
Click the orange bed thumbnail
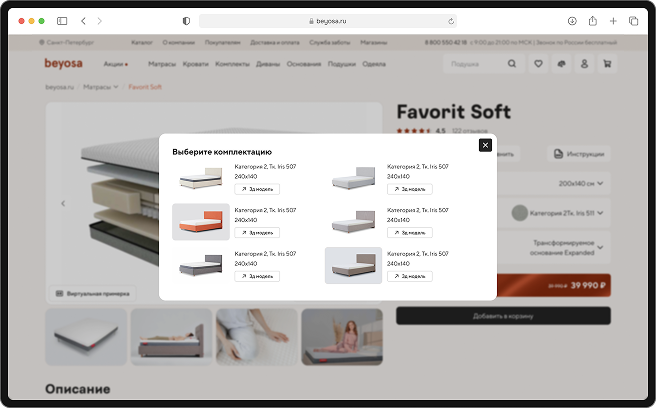[x=200, y=222]
